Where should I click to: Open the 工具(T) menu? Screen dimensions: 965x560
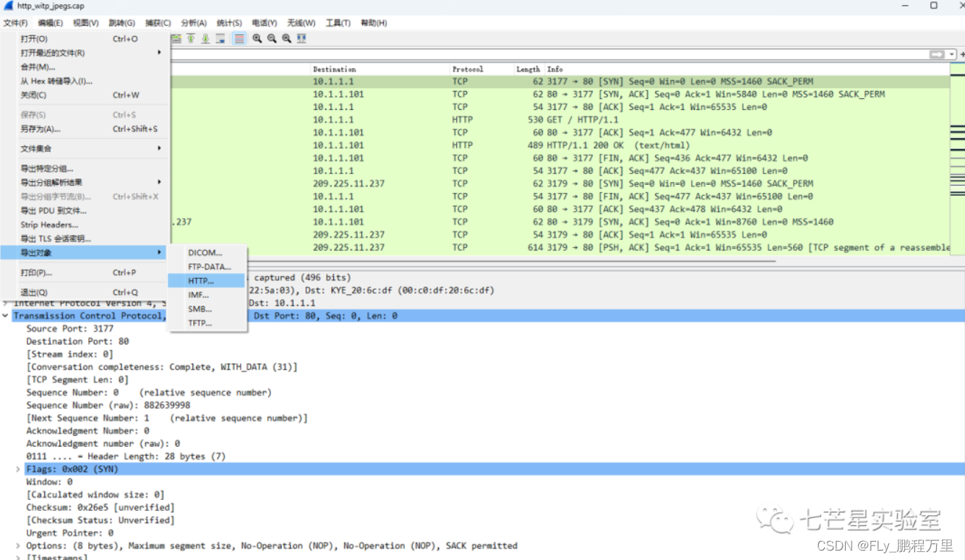[338, 23]
